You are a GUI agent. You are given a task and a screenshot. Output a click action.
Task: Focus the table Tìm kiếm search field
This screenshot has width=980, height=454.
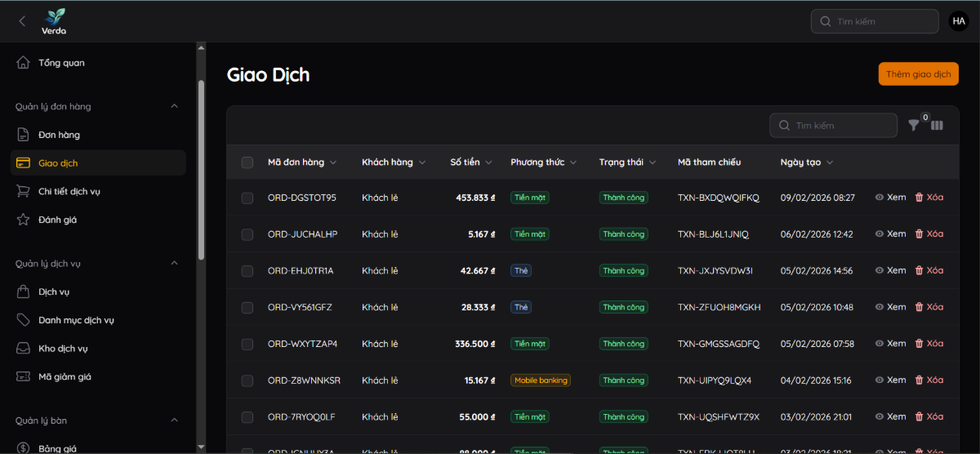(x=833, y=126)
